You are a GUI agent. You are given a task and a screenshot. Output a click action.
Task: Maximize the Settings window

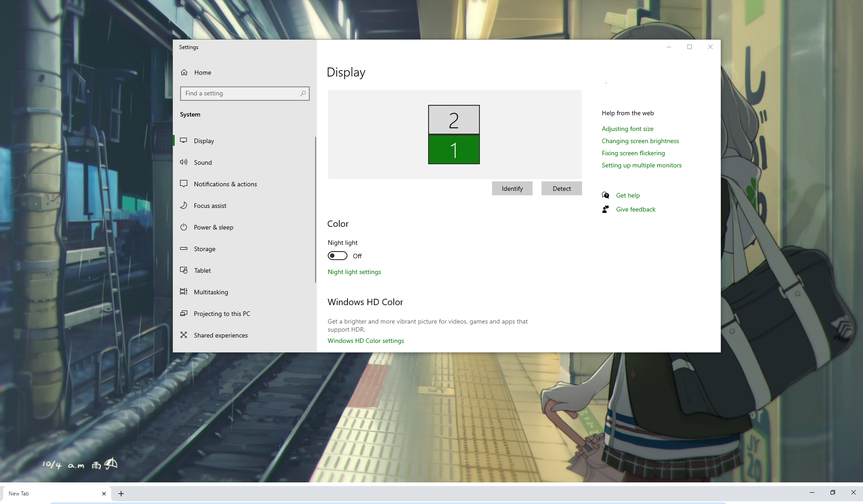[x=690, y=47]
